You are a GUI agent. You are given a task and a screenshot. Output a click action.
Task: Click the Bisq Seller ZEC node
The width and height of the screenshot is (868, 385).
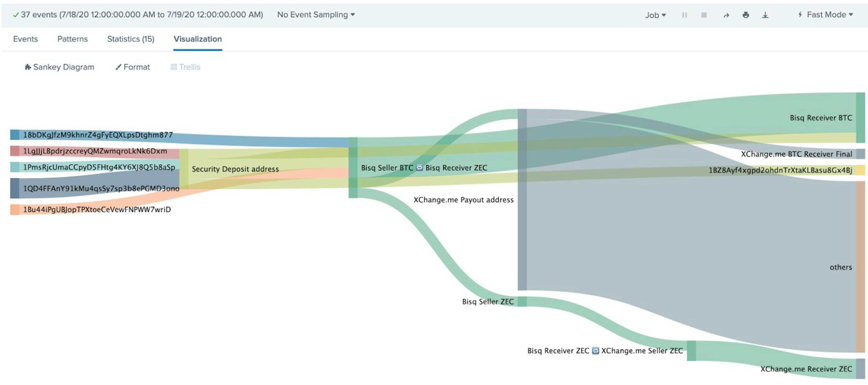pyautogui.click(x=522, y=301)
